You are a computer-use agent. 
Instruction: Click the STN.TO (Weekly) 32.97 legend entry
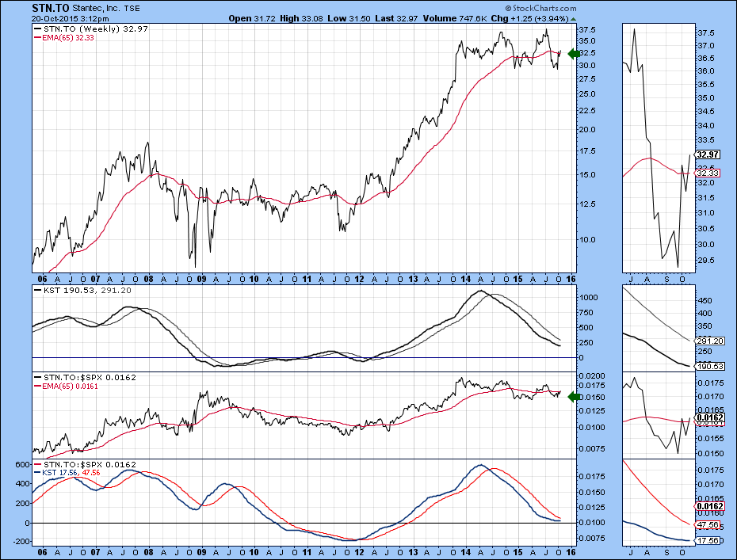(92, 29)
